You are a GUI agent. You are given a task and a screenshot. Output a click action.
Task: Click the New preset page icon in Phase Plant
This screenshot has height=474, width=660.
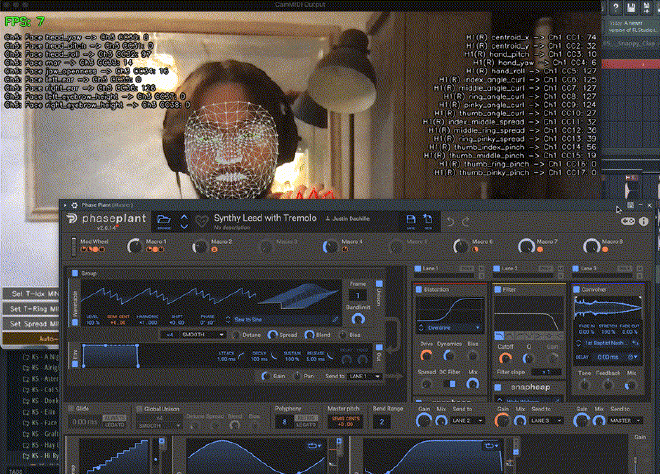tap(428, 219)
